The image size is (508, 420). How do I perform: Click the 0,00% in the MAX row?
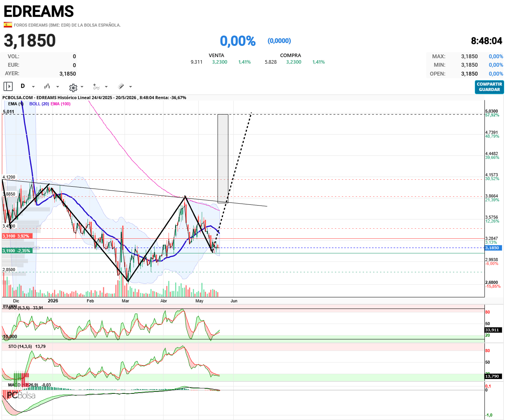496,56
